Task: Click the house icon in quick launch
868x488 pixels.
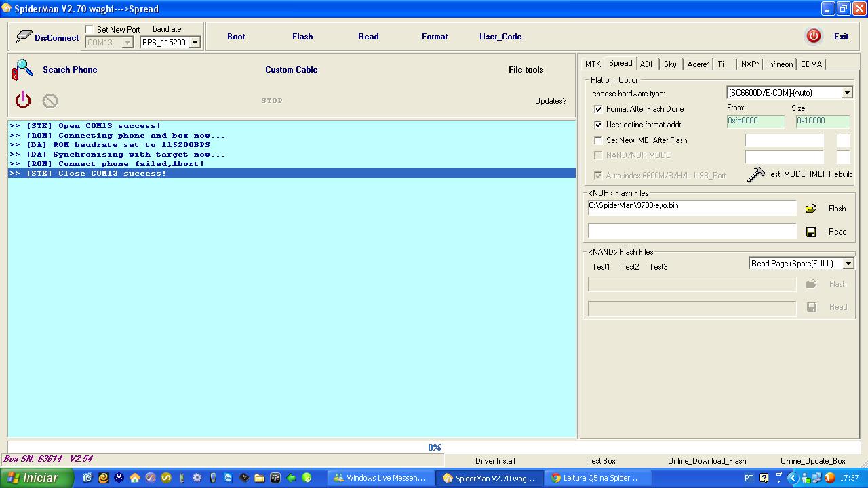Action: (x=135, y=478)
